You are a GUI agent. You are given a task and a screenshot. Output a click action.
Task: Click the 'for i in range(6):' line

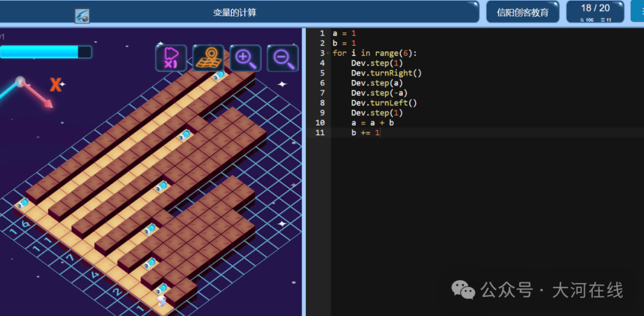tap(374, 53)
